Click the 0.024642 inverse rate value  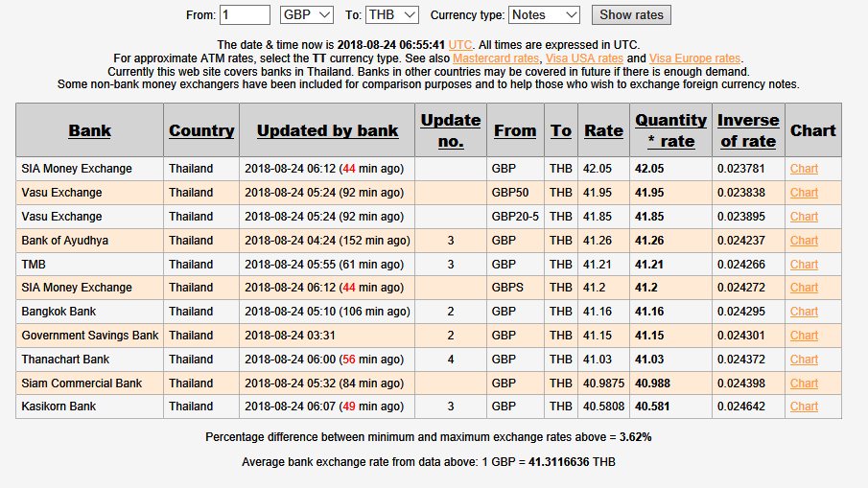click(x=741, y=407)
